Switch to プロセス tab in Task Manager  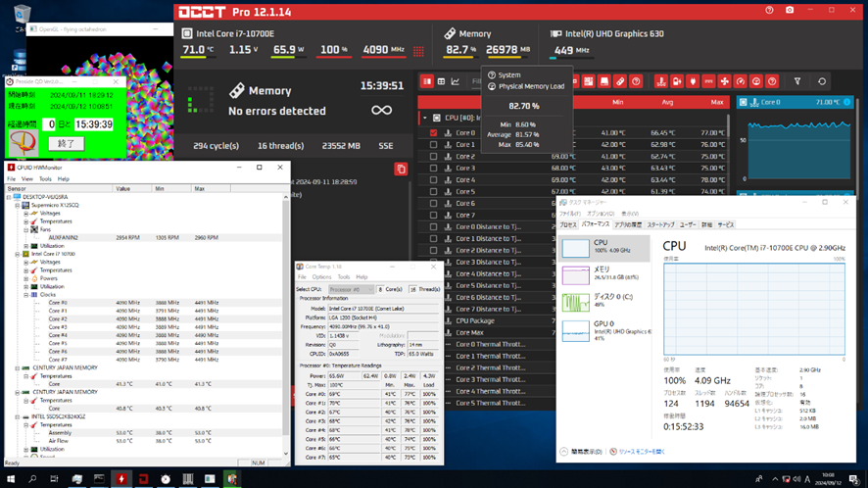coord(568,224)
